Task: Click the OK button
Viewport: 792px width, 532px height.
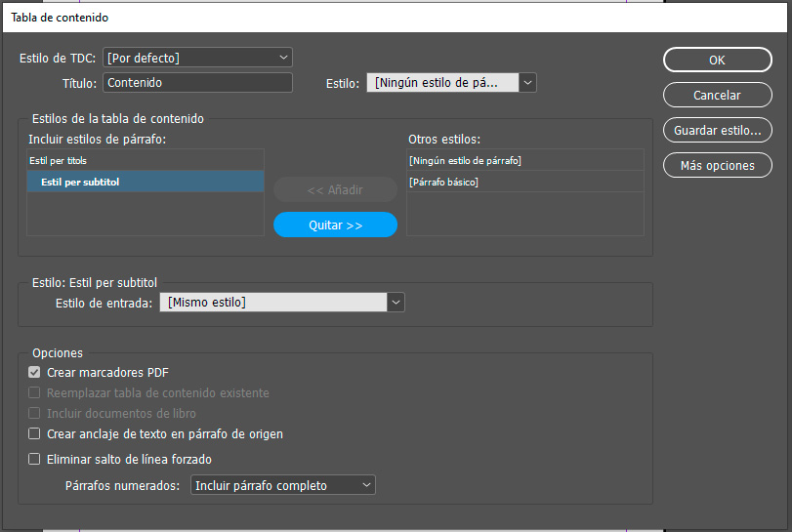Action: click(x=717, y=60)
